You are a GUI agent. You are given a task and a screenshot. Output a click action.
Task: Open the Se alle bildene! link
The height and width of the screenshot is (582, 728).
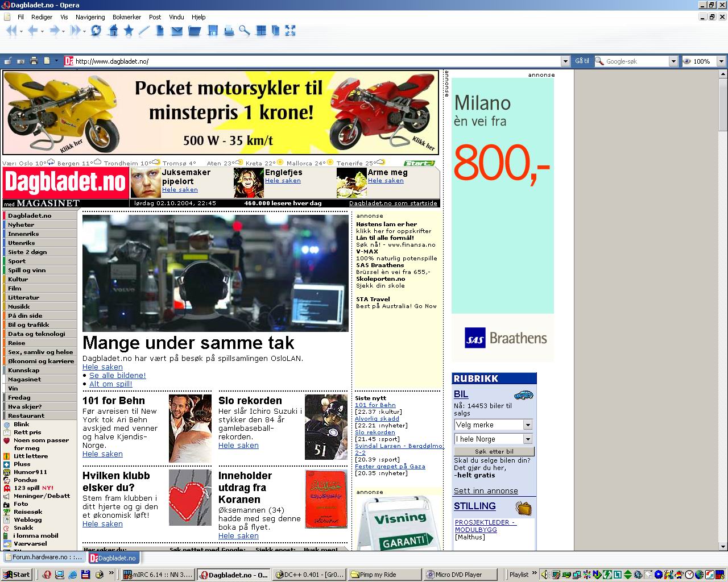pyautogui.click(x=118, y=375)
